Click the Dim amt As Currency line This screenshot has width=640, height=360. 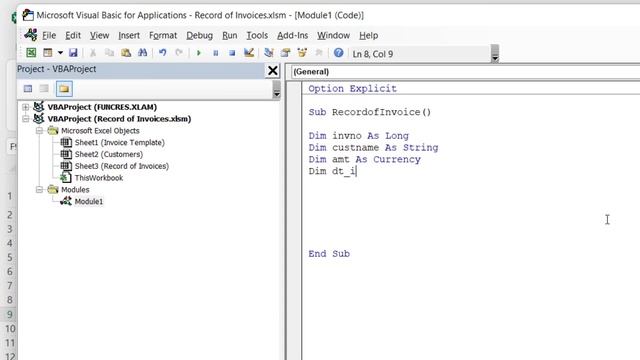click(364, 159)
